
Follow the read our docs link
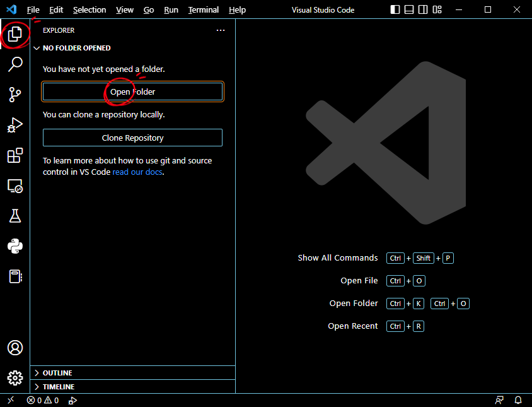(x=137, y=172)
